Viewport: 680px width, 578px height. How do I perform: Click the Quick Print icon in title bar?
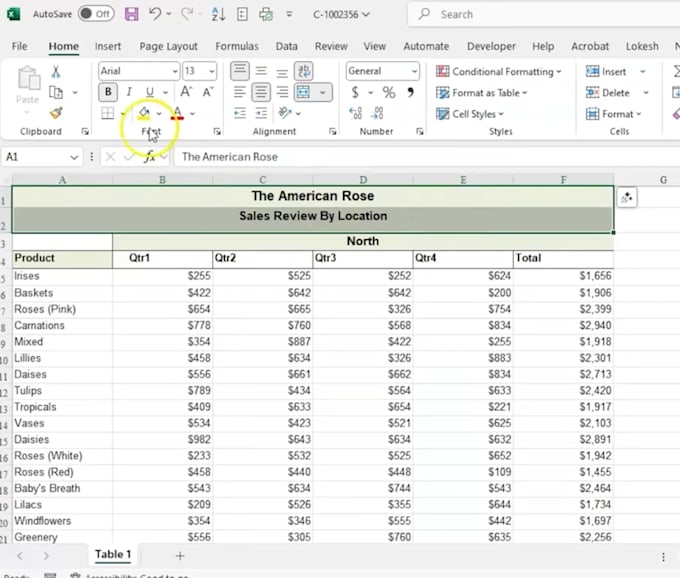(266, 14)
